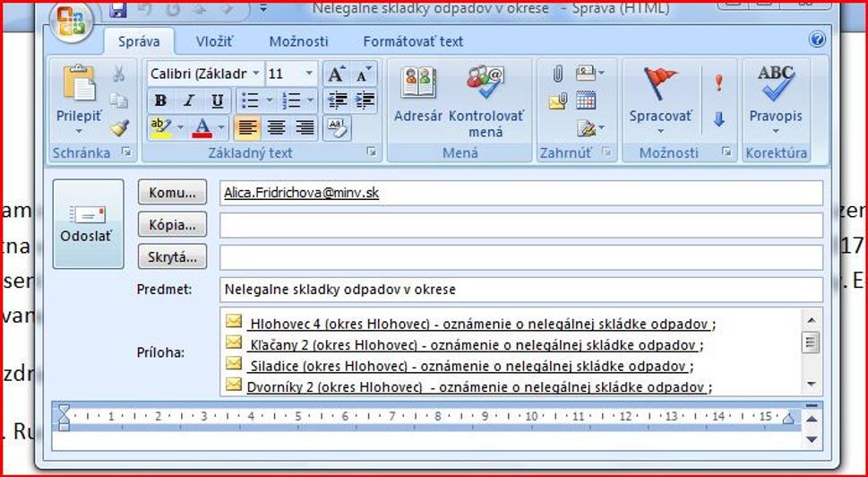Image resolution: width=868 pixels, height=477 pixels.
Task: Toggle italic formatting
Action: [x=189, y=100]
